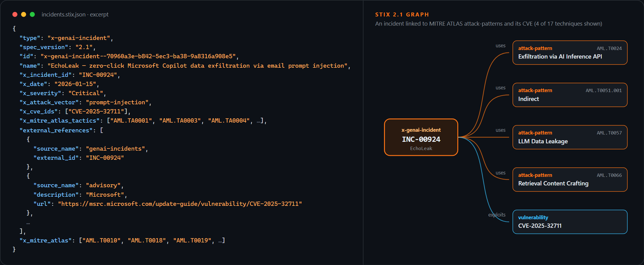The image size is (644, 265).
Task: Click the "AML.TA0001" tactic value
Action: click(131, 120)
